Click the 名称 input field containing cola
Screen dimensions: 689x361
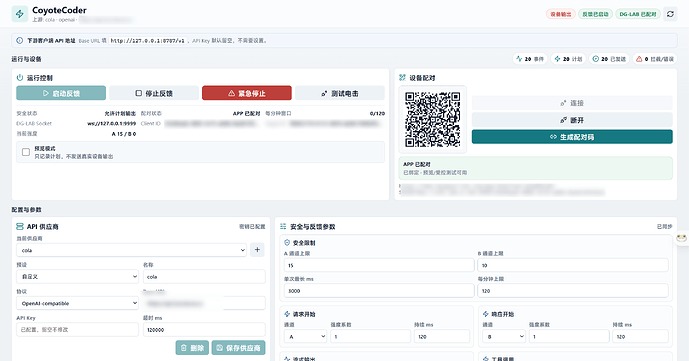point(204,277)
